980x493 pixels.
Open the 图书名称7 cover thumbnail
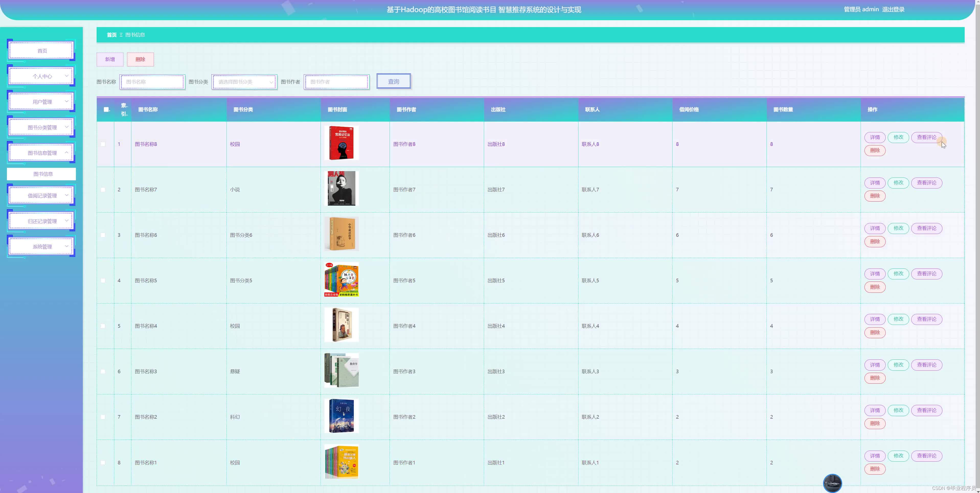(341, 188)
